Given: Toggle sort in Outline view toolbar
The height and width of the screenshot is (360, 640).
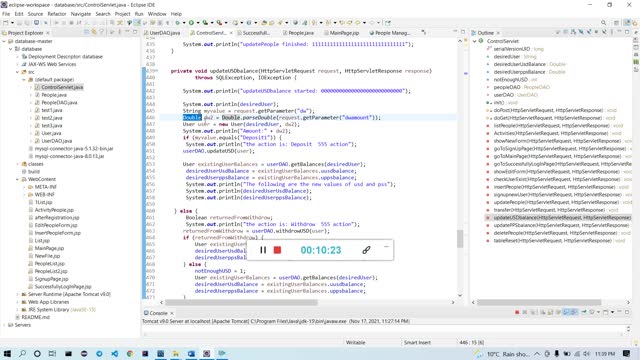Looking at the screenshot, I should [x=573, y=32].
